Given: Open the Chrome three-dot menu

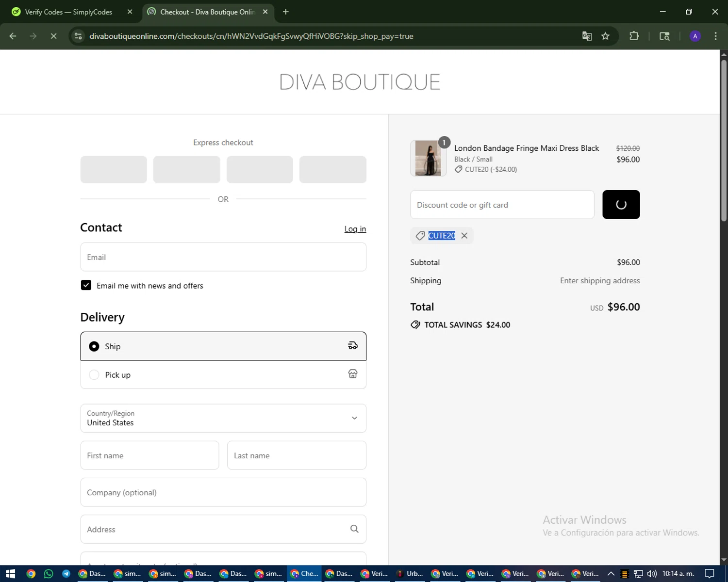Looking at the screenshot, I should [x=715, y=36].
